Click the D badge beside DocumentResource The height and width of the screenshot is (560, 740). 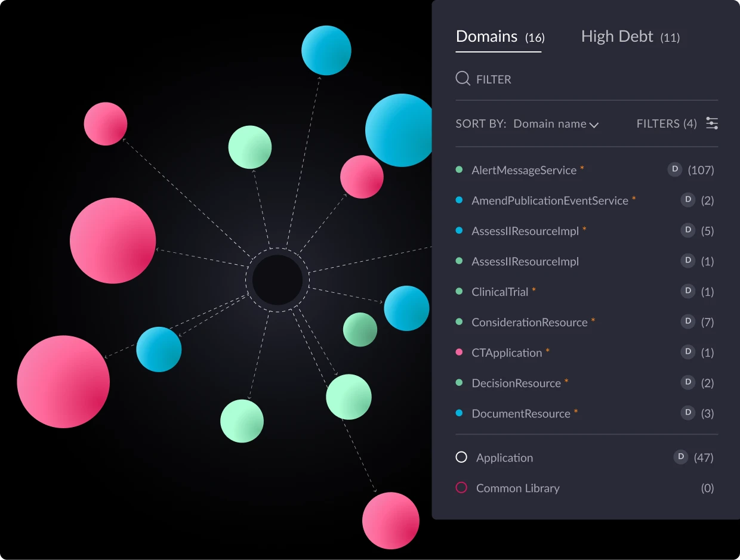coord(688,413)
